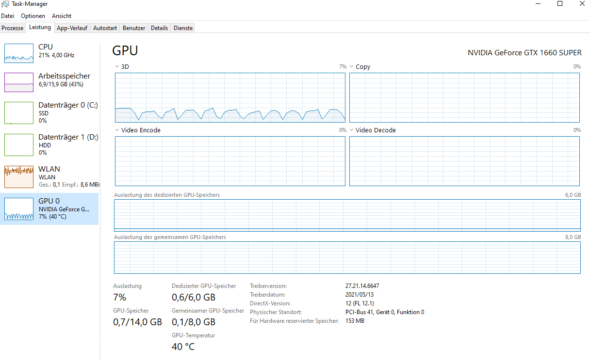Select Datenträger 1 (D:) HDD graph
The height and width of the screenshot is (364, 590).
19,144
